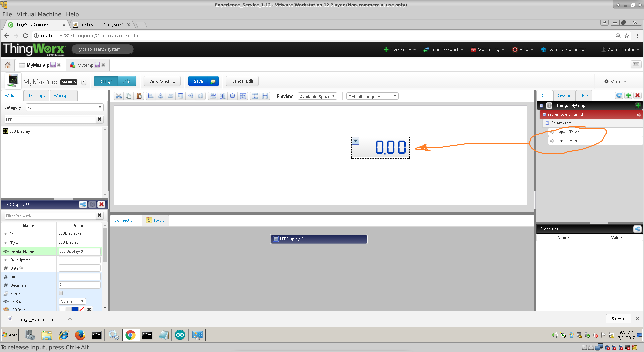Open the Monitoring menu
The image size is (644, 352).
(x=487, y=49)
